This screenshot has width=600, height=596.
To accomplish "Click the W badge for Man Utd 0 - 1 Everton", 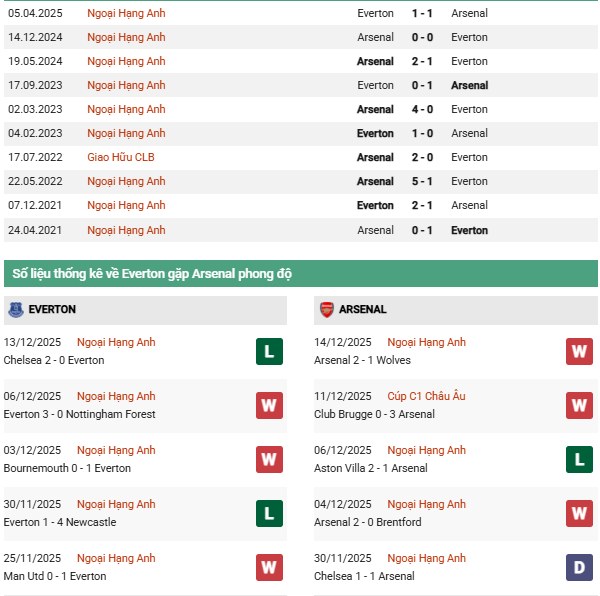I will coord(269,567).
